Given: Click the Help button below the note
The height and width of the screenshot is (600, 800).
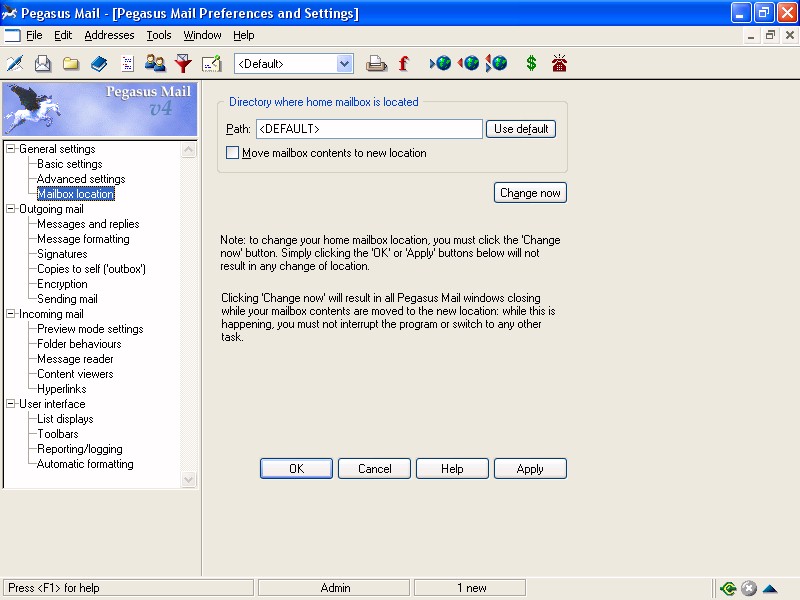Looking at the screenshot, I should 452,468.
